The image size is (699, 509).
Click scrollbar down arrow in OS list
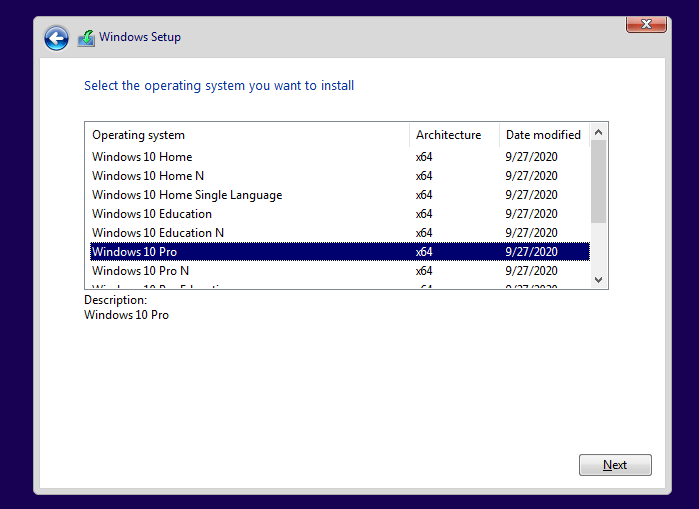tap(598, 279)
